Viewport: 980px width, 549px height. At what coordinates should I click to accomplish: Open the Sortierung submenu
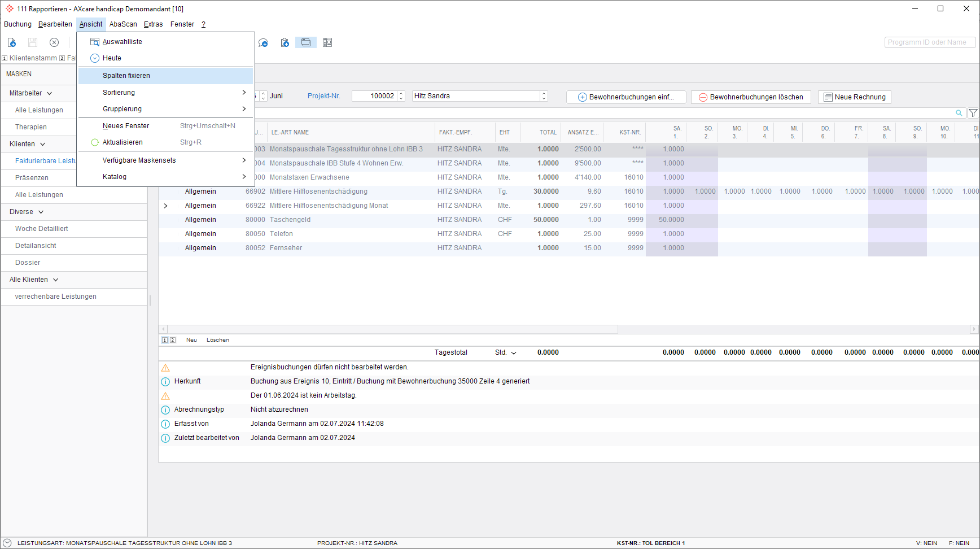[x=166, y=93]
